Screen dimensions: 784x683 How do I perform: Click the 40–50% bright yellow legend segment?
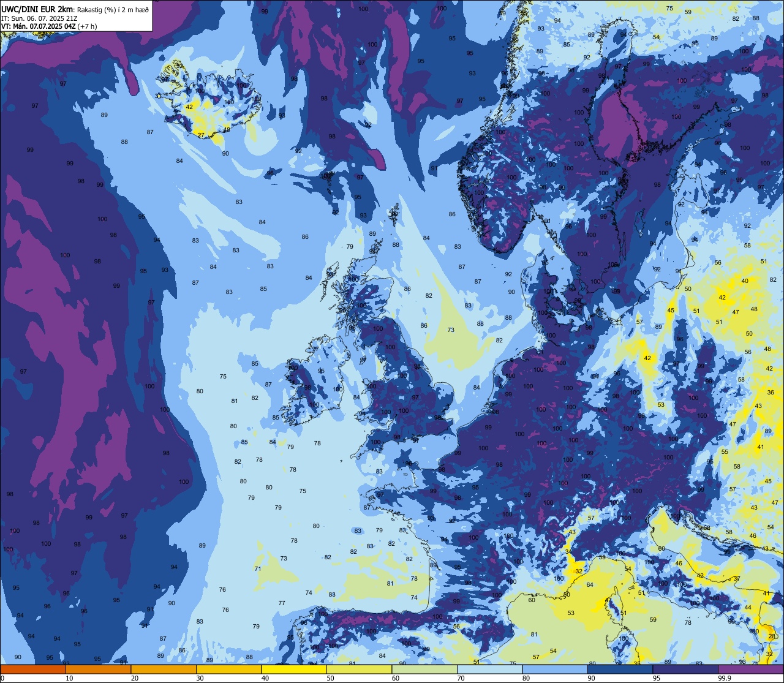[x=294, y=669]
